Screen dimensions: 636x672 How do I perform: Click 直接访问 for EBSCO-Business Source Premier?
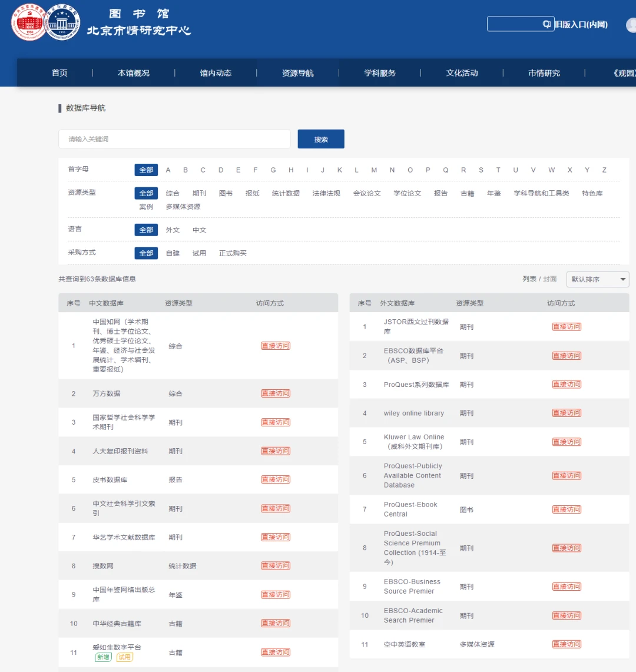coord(567,586)
